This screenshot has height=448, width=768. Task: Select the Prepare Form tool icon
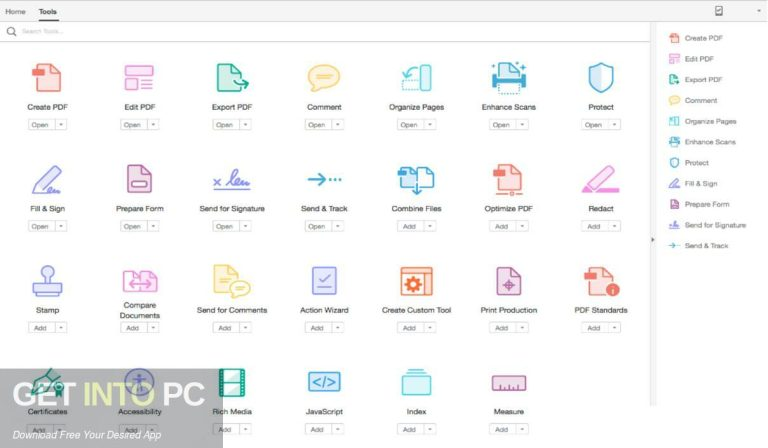pyautogui.click(x=139, y=179)
